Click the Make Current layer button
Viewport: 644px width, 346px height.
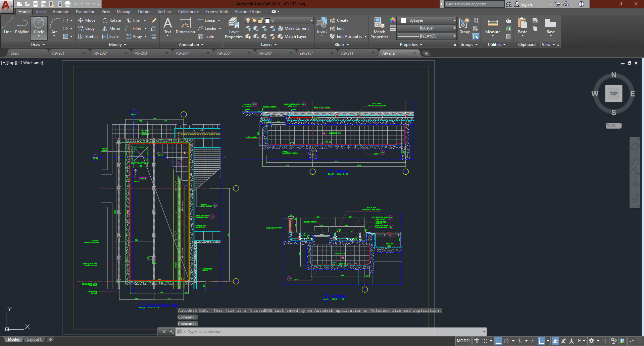293,28
